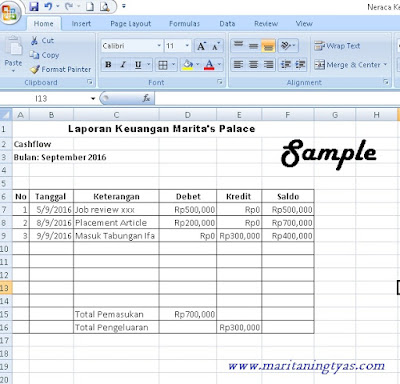
Task: Toggle Italic formatting
Action: 123,65
